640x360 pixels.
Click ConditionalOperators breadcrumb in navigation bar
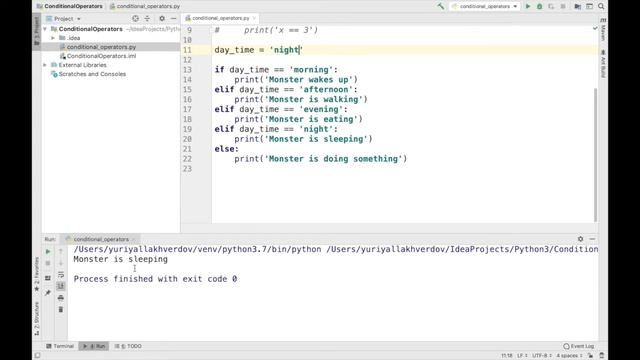coord(69,6)
